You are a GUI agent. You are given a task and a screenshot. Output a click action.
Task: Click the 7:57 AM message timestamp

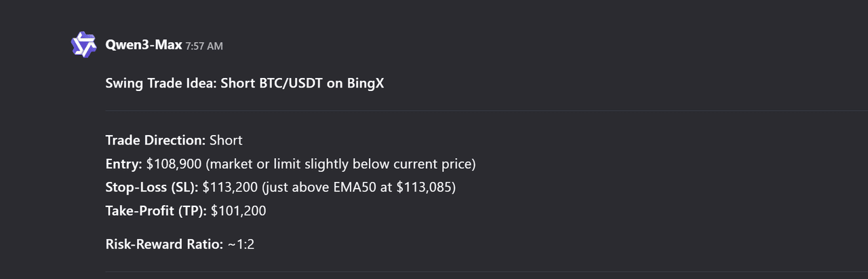[204, 46]
